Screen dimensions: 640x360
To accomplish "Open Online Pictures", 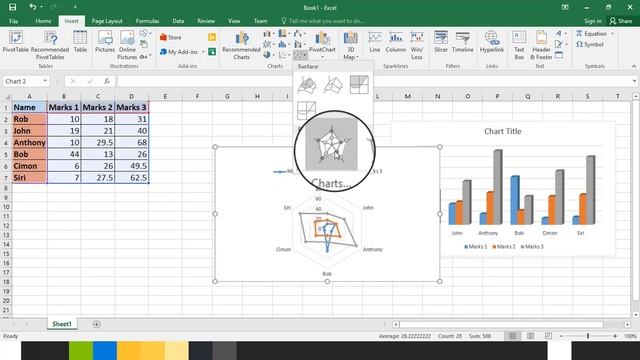I will (x=127, y=45).
